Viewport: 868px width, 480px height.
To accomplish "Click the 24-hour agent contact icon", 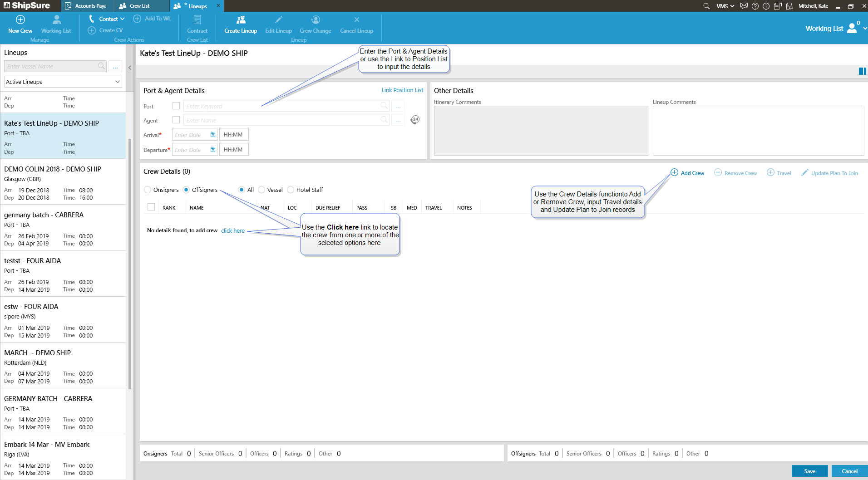I will (x=415, y=120).
